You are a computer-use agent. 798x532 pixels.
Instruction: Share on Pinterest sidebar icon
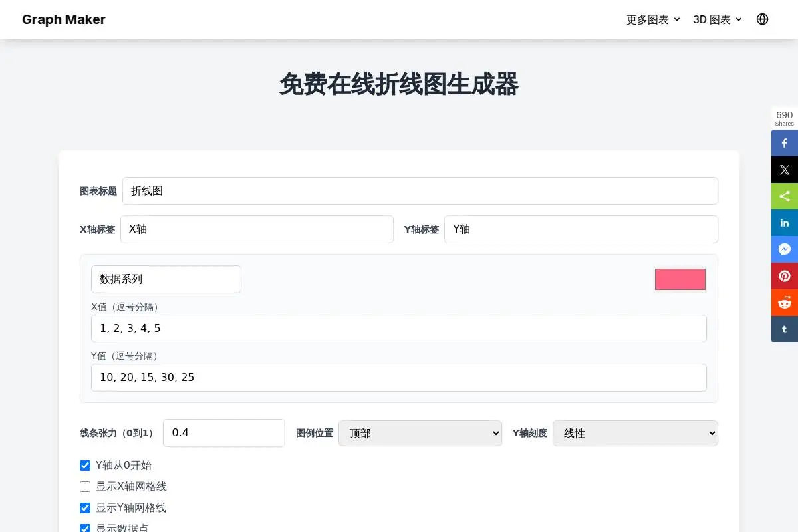785,276
